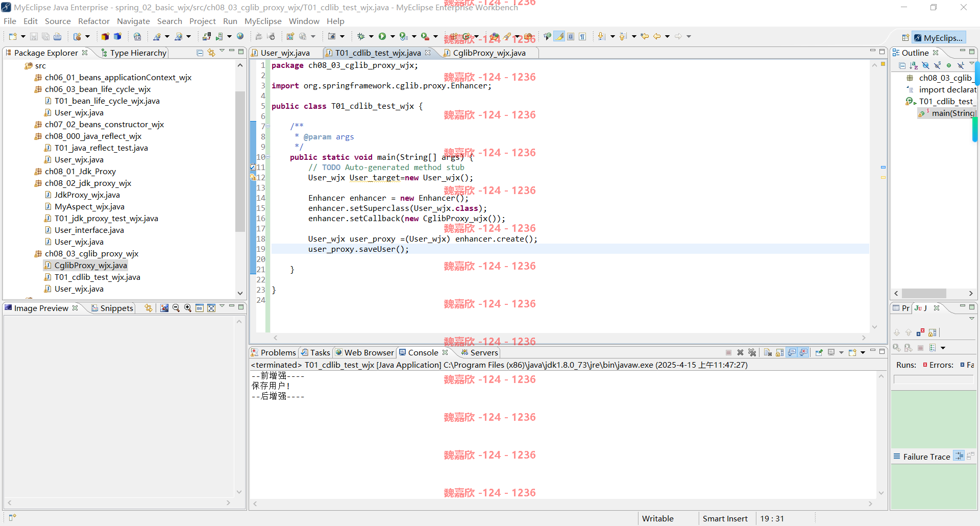Click the Next Annotation icon in toolbar

pos(602,36)
